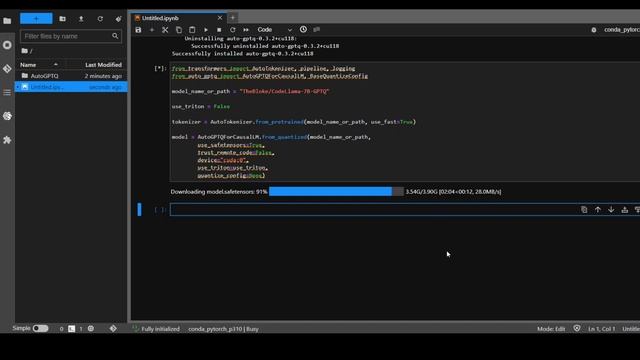Open the palette-shaped sidebar panel icon

point(7,116)
